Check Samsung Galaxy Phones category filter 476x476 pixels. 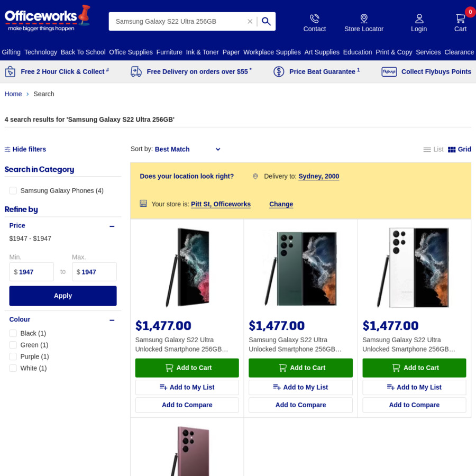click(13, 190)
